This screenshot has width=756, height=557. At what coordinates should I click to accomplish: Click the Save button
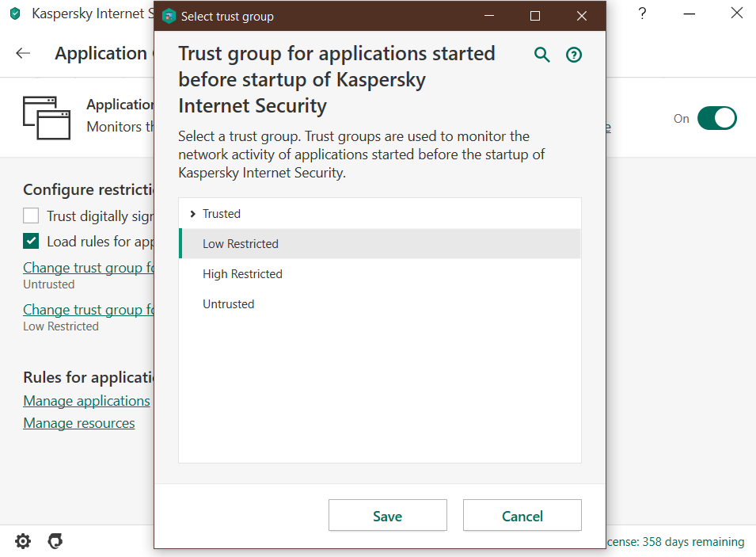[x=387, y=516]
